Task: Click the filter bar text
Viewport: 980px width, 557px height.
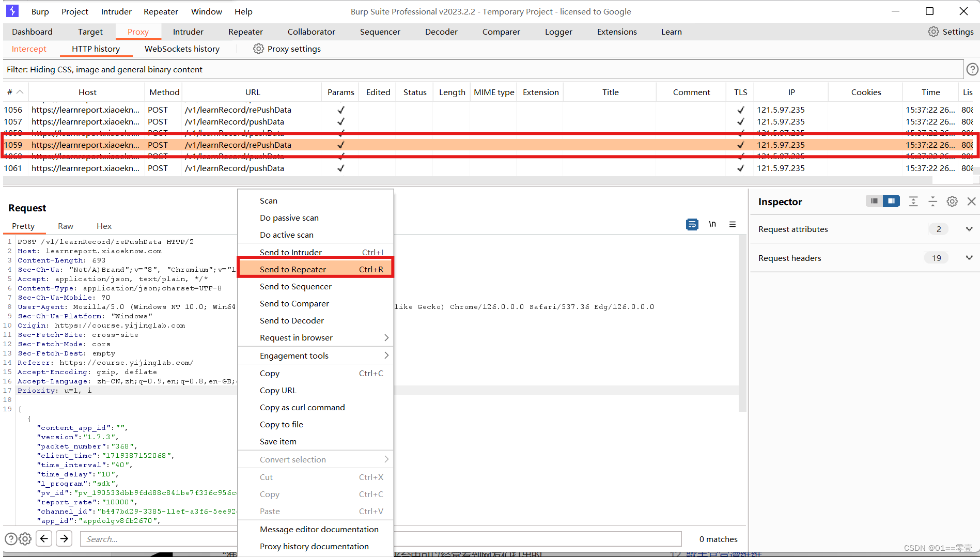Action: [x=104, y=69]
